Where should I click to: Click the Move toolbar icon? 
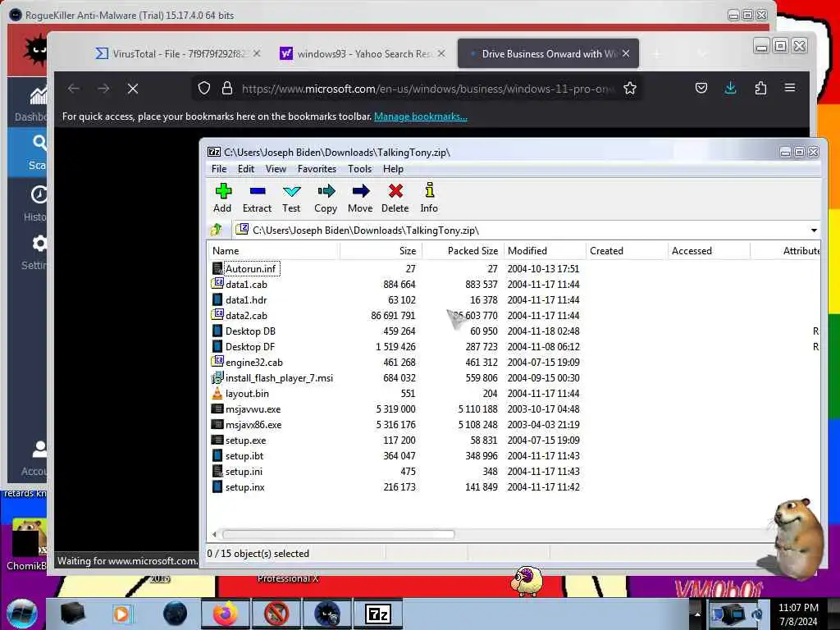(360, 198)
